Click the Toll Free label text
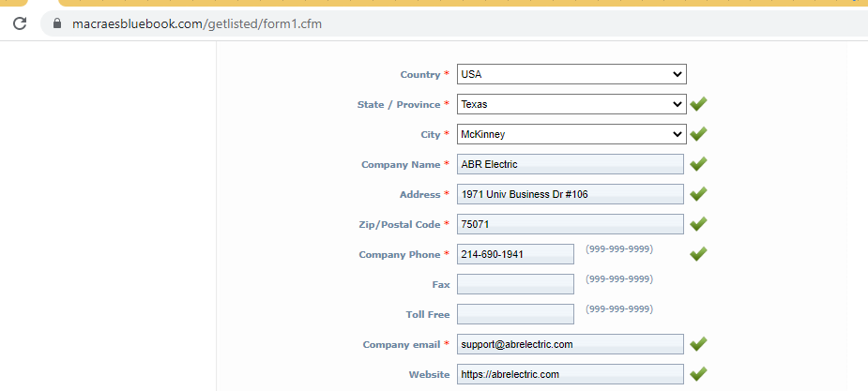This screenshot has width=868, height=391. [428, 315]
